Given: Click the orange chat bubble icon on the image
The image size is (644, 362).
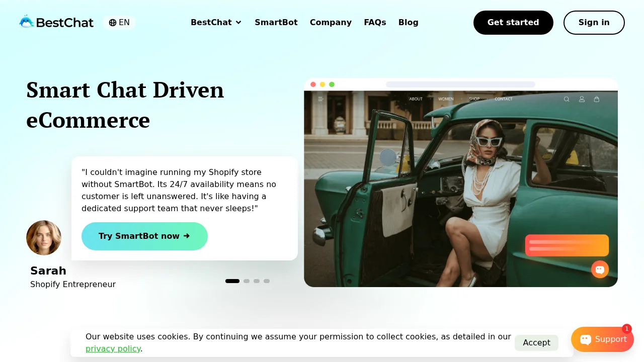Looking at the screenshot, I should [x=600, y=269].
